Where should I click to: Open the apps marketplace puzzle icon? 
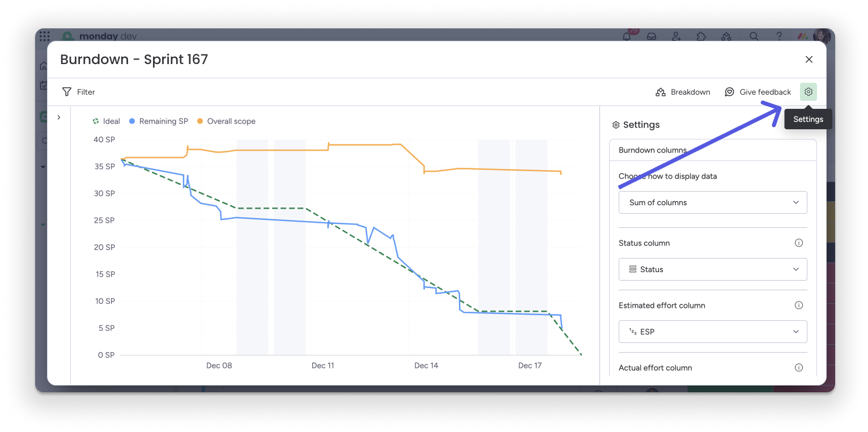[x=701, y=36]
